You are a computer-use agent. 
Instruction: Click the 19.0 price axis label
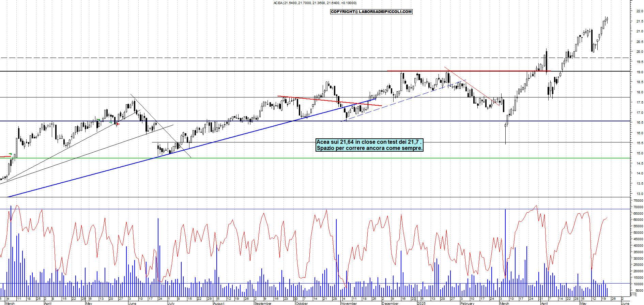tap(640, 72)
